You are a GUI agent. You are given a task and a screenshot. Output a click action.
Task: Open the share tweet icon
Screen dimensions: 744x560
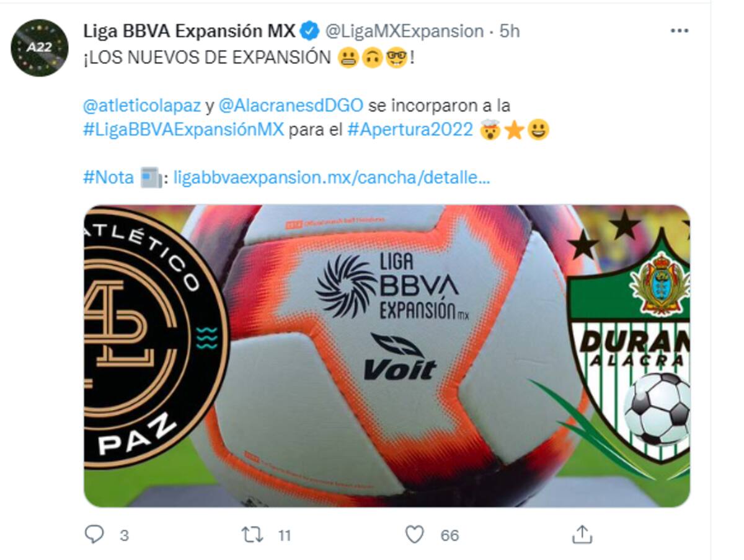(582, 534)
